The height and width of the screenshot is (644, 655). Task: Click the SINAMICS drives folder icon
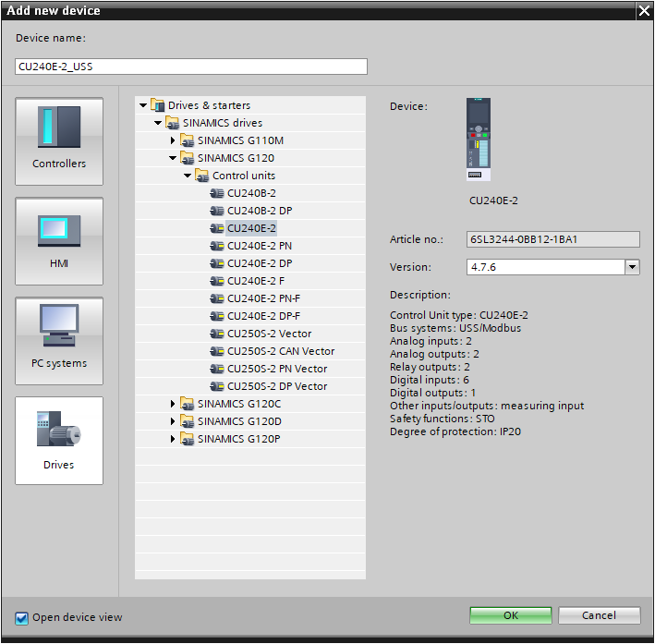172,123
